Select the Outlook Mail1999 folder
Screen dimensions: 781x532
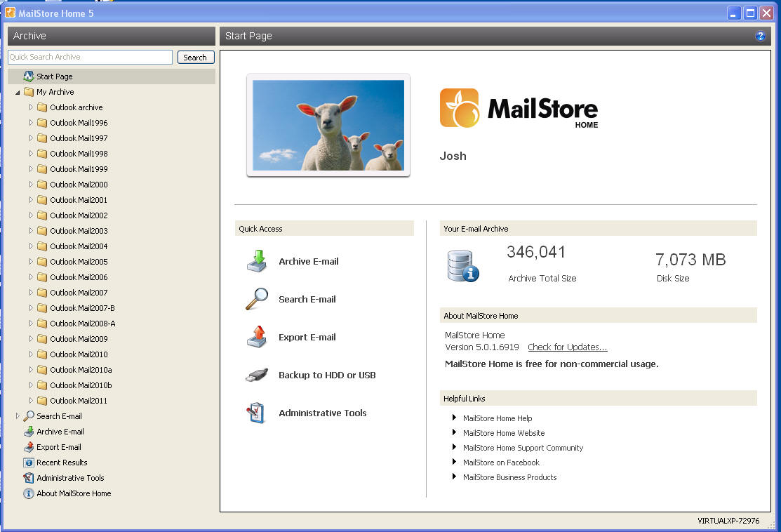pyautogui.click(x=79, y=169)
